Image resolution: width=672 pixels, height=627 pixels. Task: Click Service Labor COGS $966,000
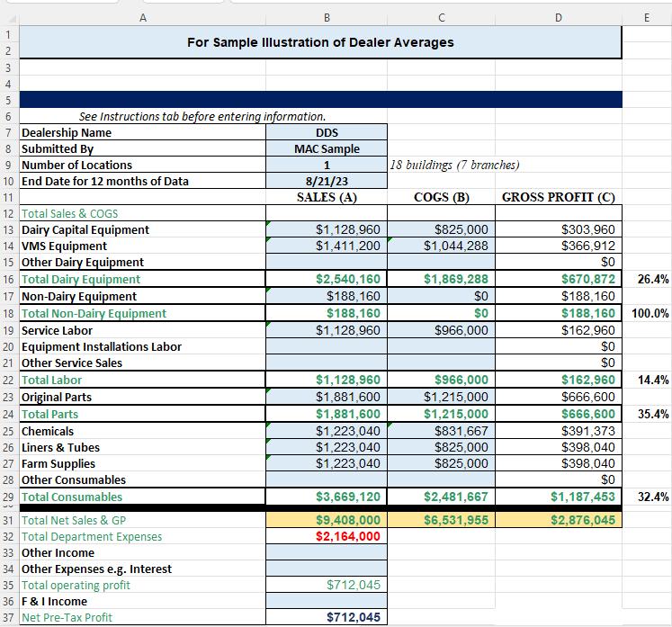442,330
